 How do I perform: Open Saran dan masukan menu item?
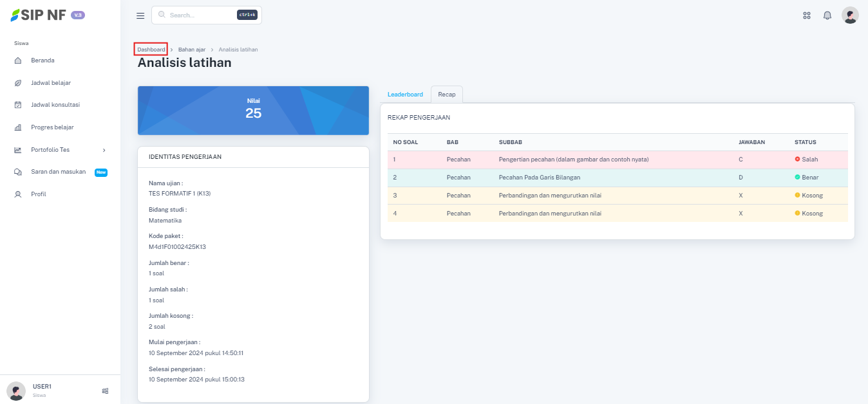tap(58, 172)
